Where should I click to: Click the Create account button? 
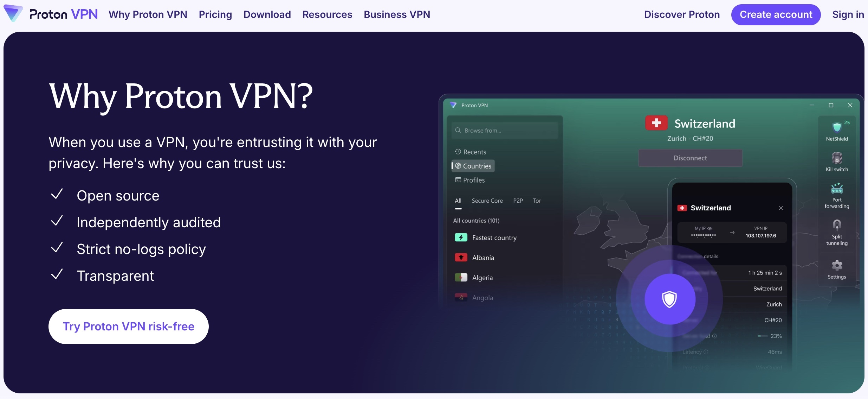[776, 14]
